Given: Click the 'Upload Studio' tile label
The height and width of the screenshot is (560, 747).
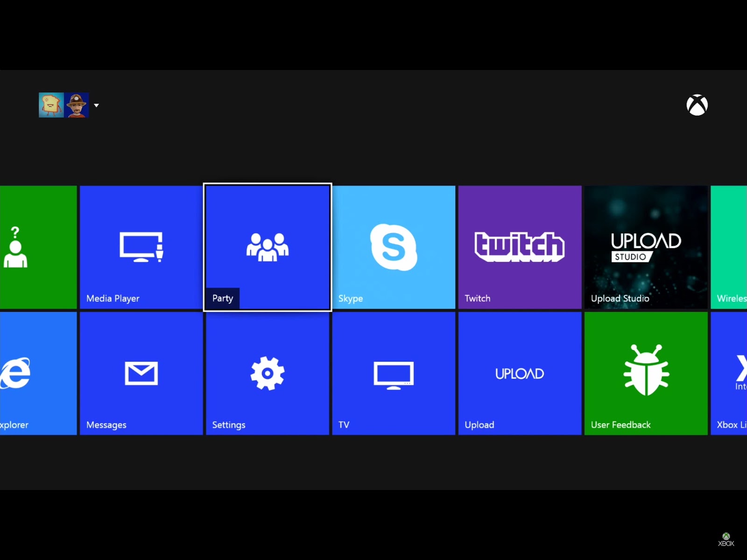Looking at the screenshot, I should pos(620,299).
